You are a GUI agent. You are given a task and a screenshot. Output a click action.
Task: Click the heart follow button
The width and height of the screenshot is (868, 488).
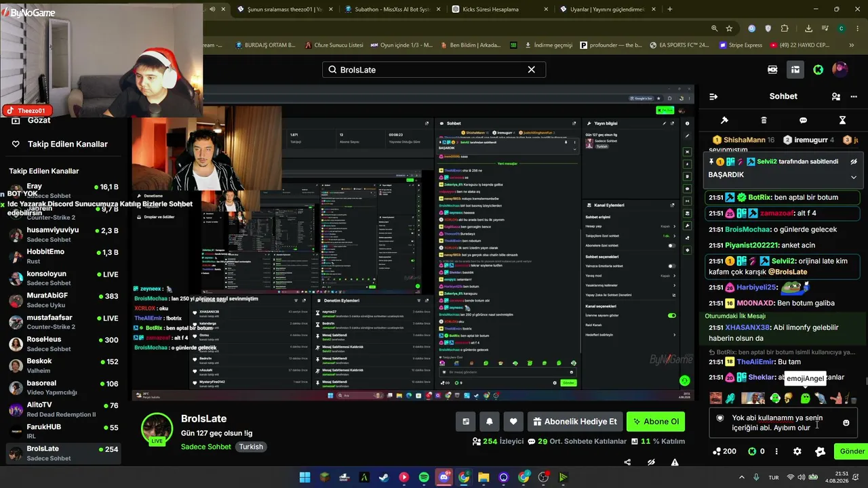pos(513,422)
